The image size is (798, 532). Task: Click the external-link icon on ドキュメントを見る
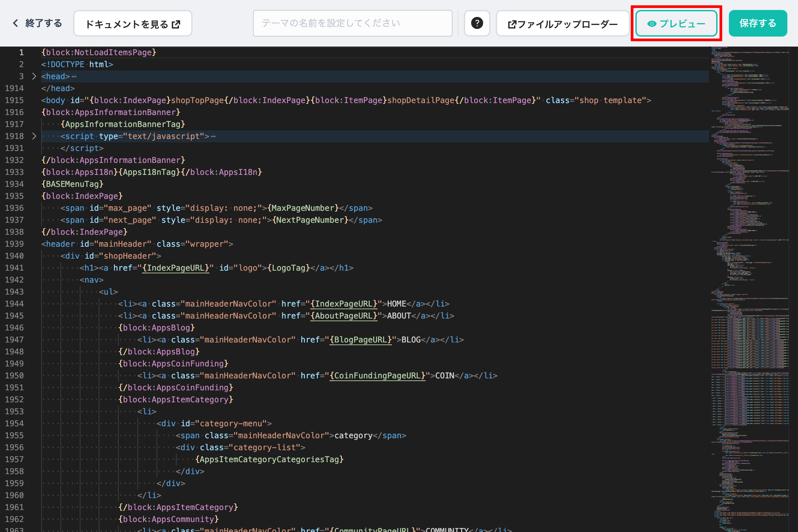[176, 24]
